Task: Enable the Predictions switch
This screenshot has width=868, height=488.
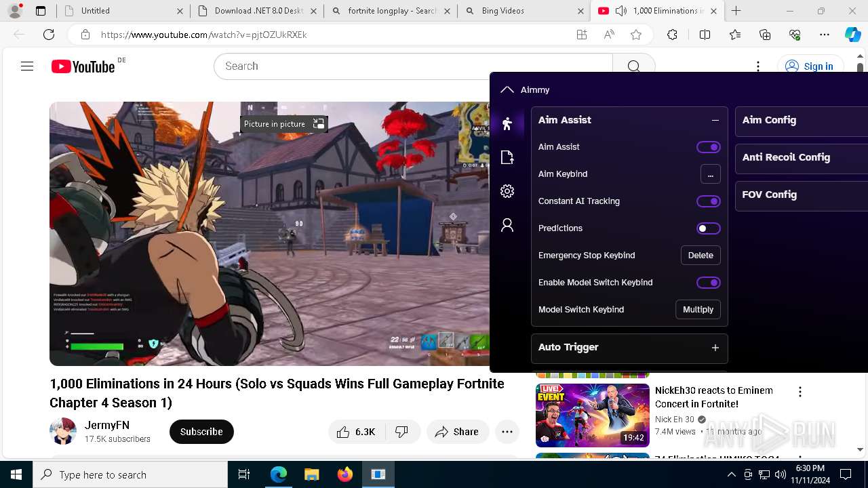Action: pyautogui.click(x=709, y=228)
